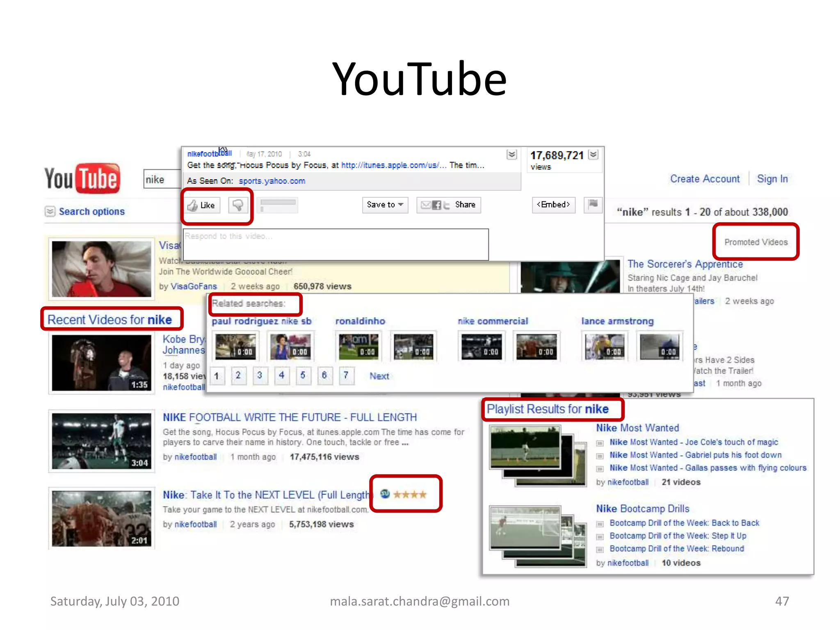840x630 pixels.
Task: Click the thumbs-up Like button
Action: [x=202, y=205]
